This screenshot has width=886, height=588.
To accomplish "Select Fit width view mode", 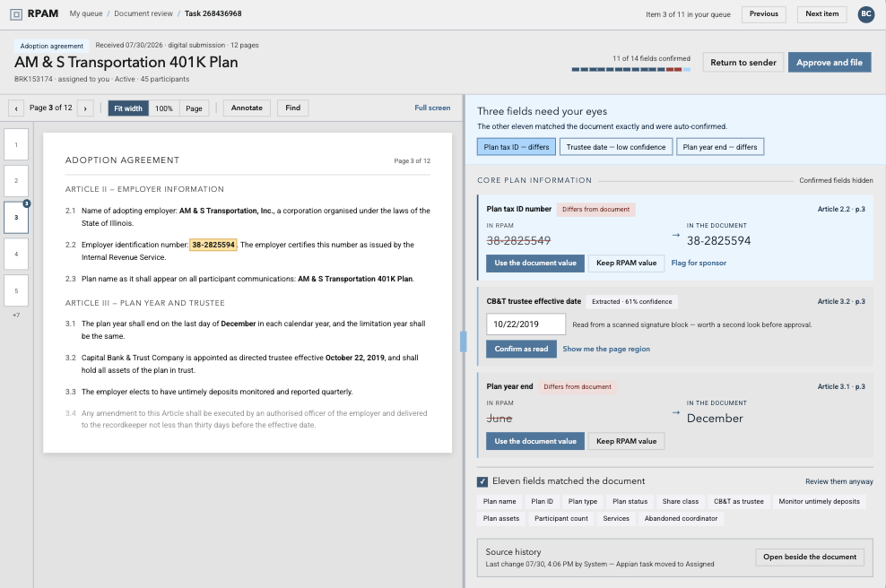I will click(128, 108).
